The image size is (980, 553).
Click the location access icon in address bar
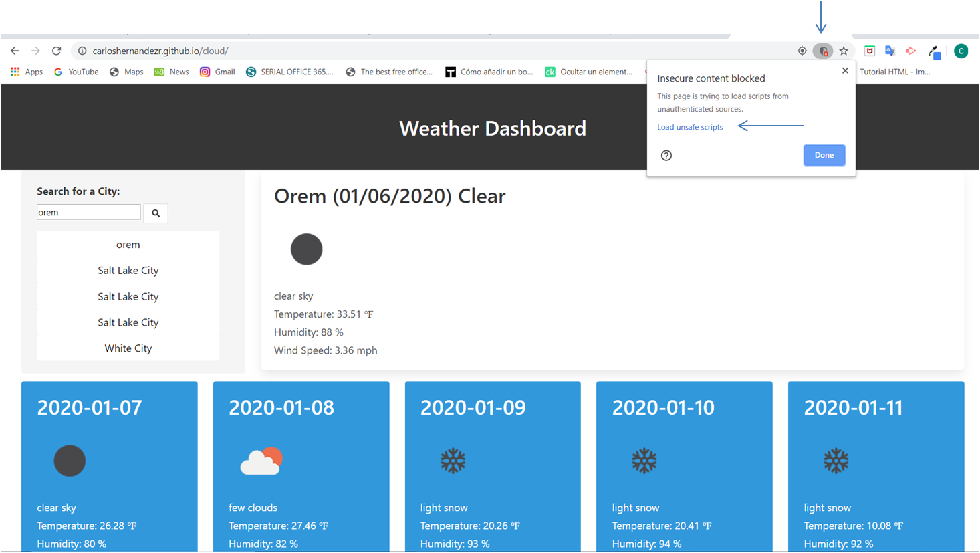pyautogui.click(x=802, y=51)
